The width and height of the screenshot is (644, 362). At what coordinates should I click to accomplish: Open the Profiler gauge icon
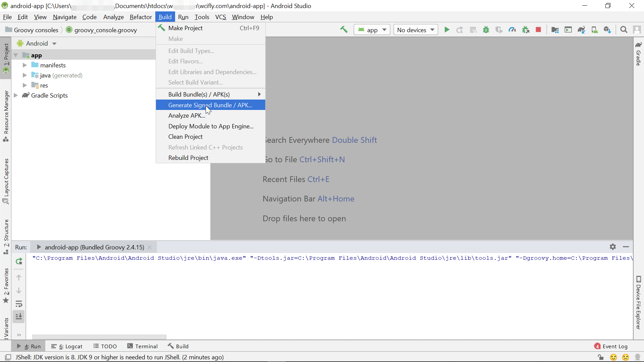click(512, 30)
